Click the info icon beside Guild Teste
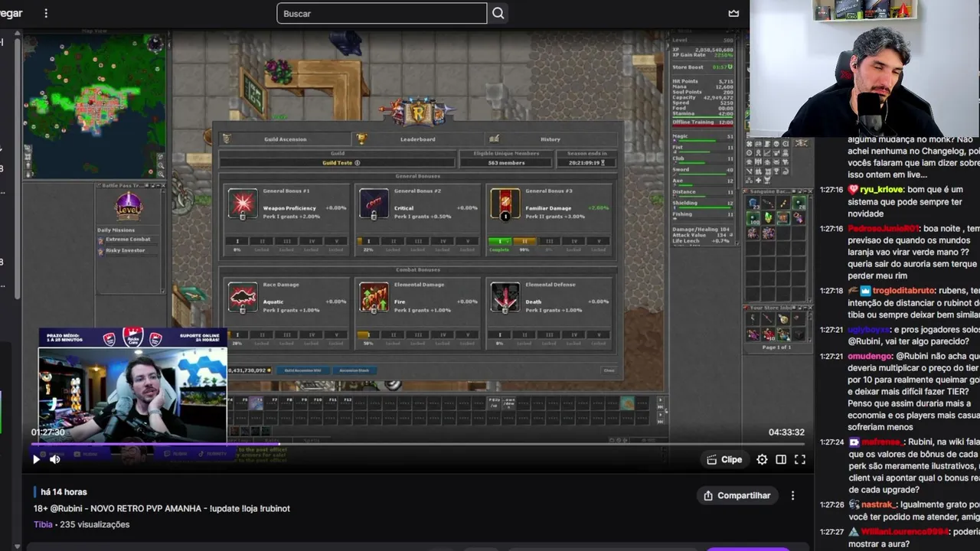980x551 pixels. 358,163
